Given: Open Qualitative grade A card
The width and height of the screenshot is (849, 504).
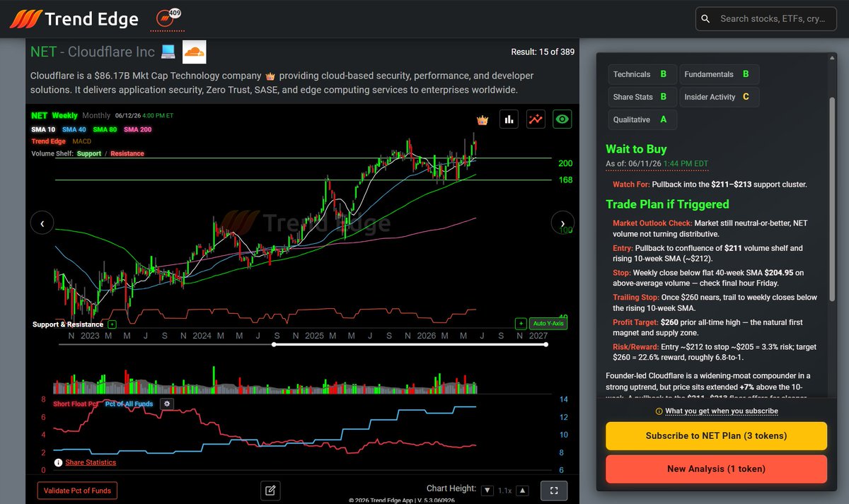Looking at the screenshot, I should 642,119.
